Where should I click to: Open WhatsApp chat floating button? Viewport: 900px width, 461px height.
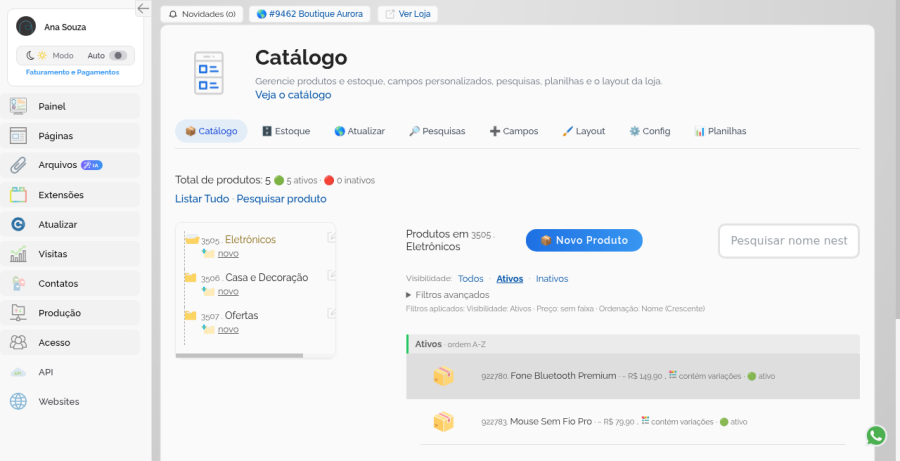point(876,436)
